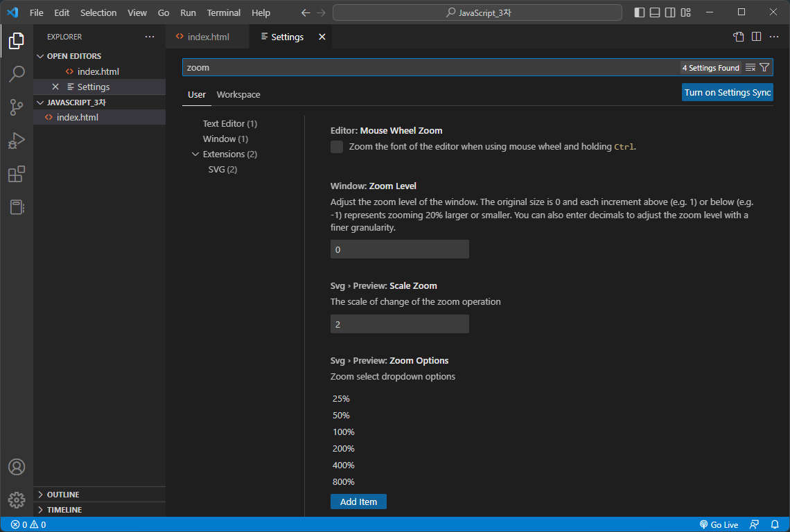
Task: Open the Run and Debug view
Action: 17,141
